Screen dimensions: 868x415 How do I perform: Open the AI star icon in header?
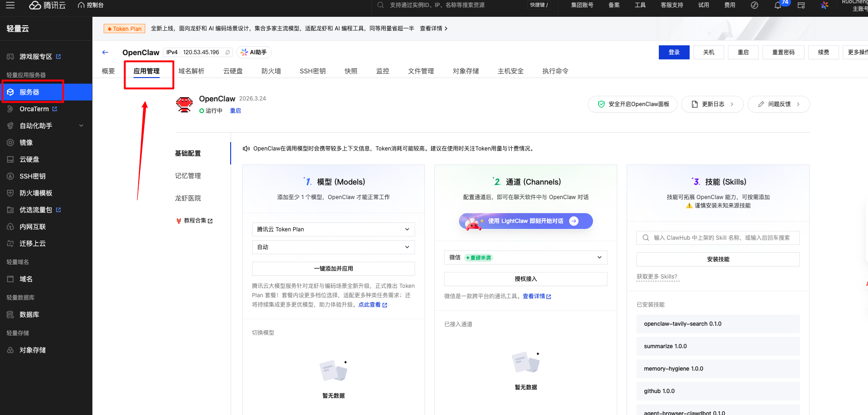(825, 5)
